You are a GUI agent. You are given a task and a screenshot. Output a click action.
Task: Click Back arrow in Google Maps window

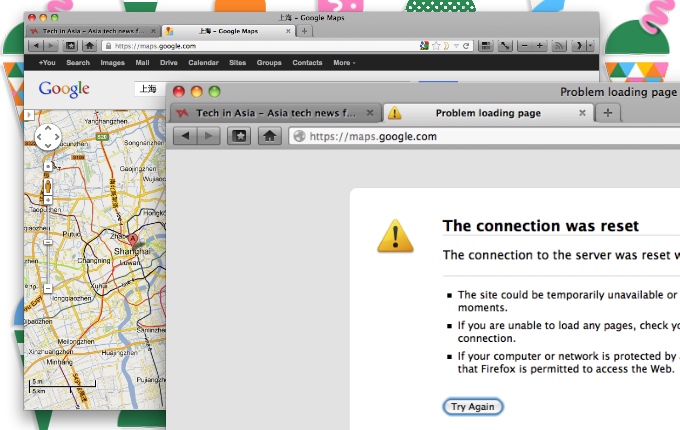pos(36,46)
